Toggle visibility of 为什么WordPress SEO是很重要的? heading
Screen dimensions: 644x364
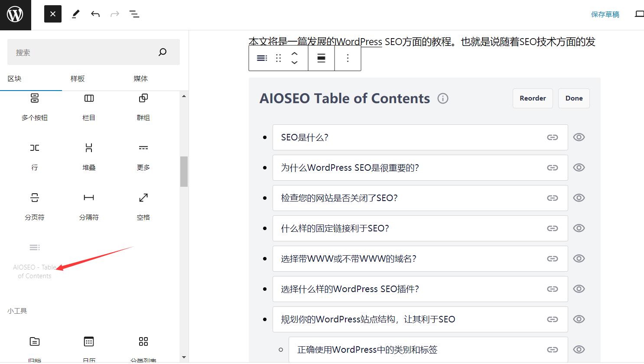(579, 168)
